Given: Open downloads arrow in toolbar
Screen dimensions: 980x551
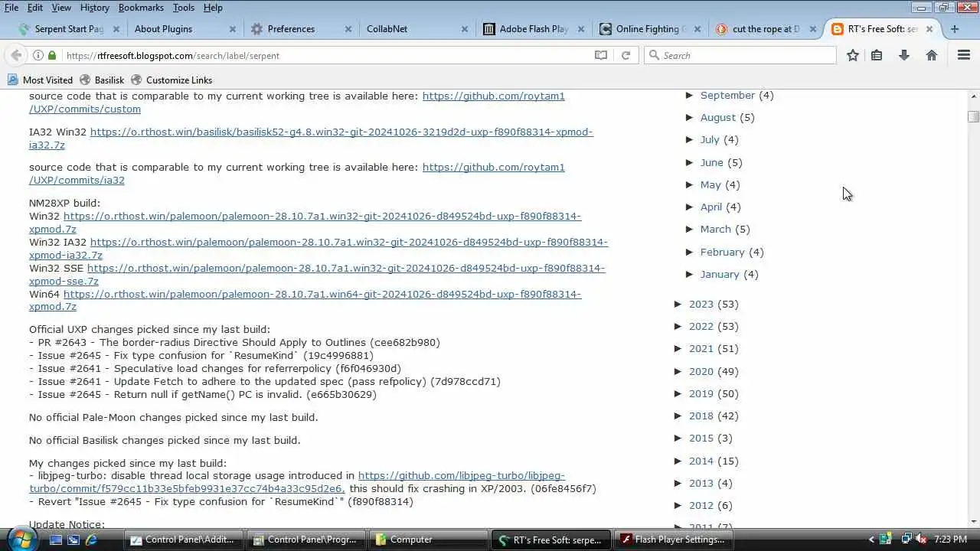Looking at the screenshot, I should pyautogui.click(x=904, y=55).
